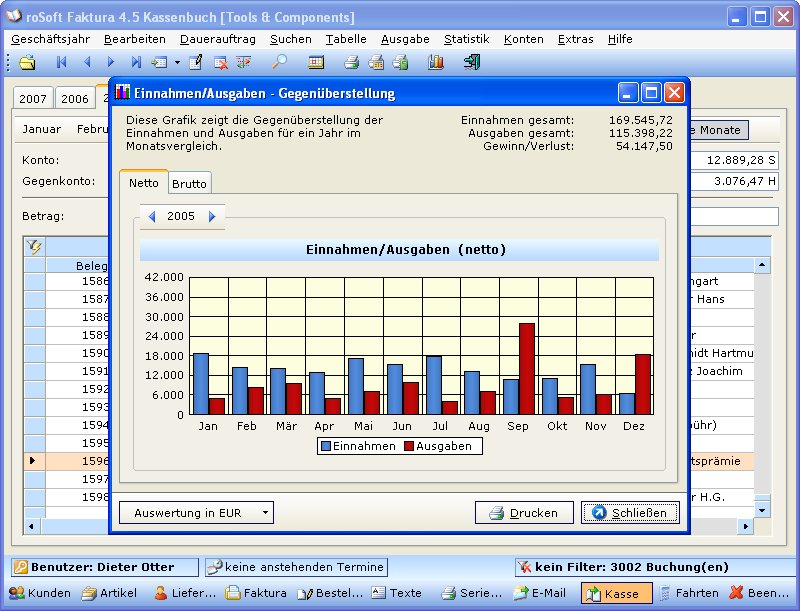The image size is (800, 611).
Task: Go to previous year with left arrow
Action: coord(152,216)
